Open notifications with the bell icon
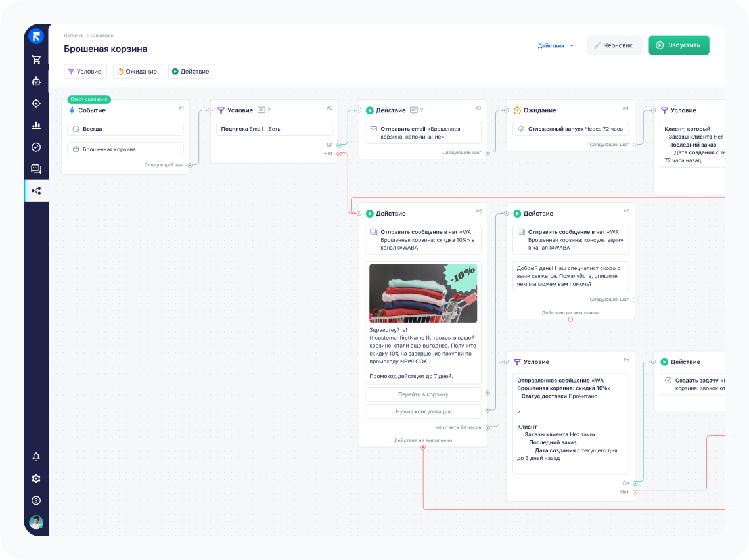Image resolution: width=749 pixels, height=560 pixels. [36, 455]
